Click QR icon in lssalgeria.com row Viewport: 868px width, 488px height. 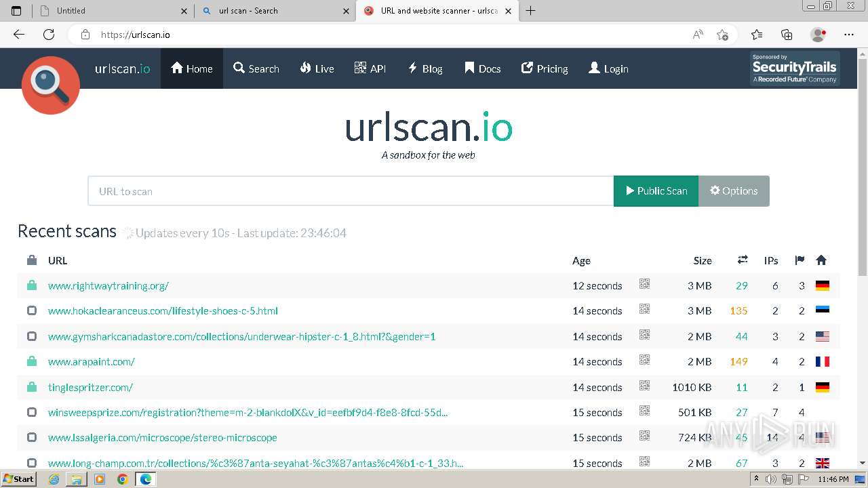(x=644, y=436)
